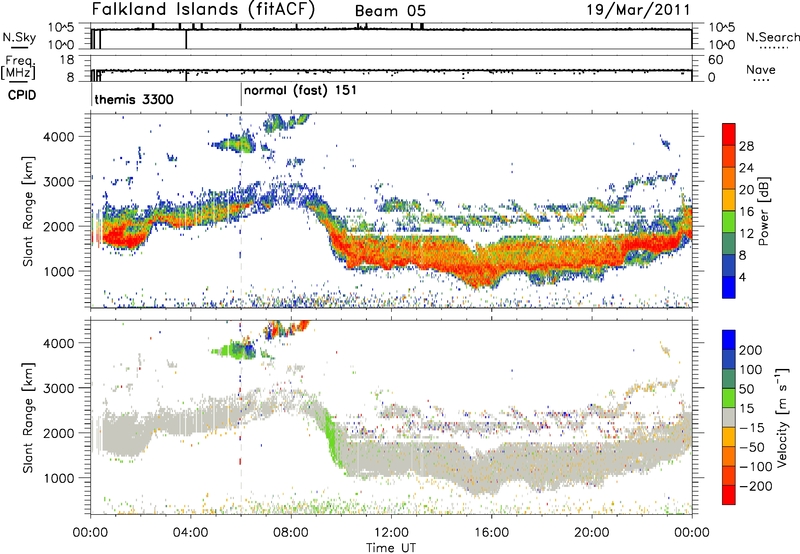The width and height of the screenshot is (800, 554).
Task: Select the 'Beam 05' label
Action: pos(390,11)
